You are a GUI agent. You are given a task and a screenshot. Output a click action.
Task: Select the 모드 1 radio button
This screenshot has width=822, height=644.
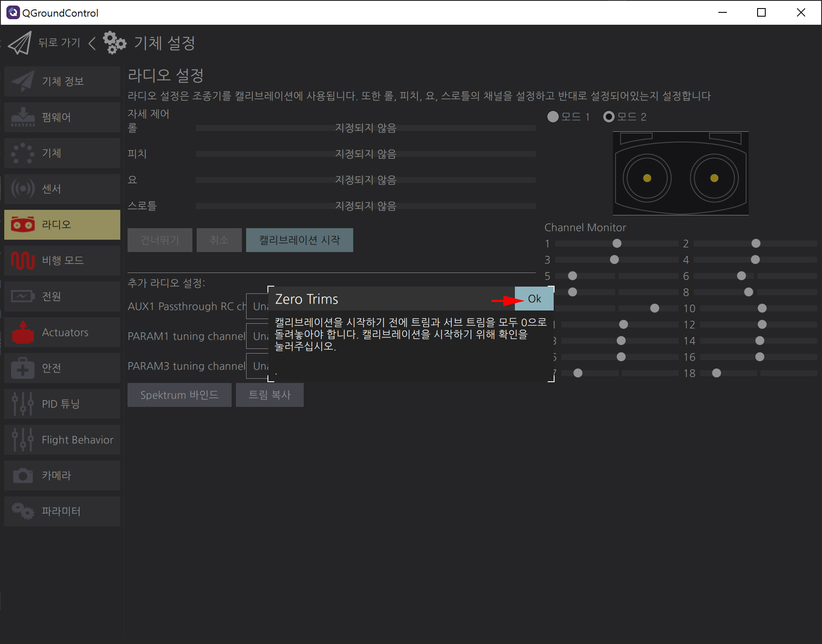[553, 117]
